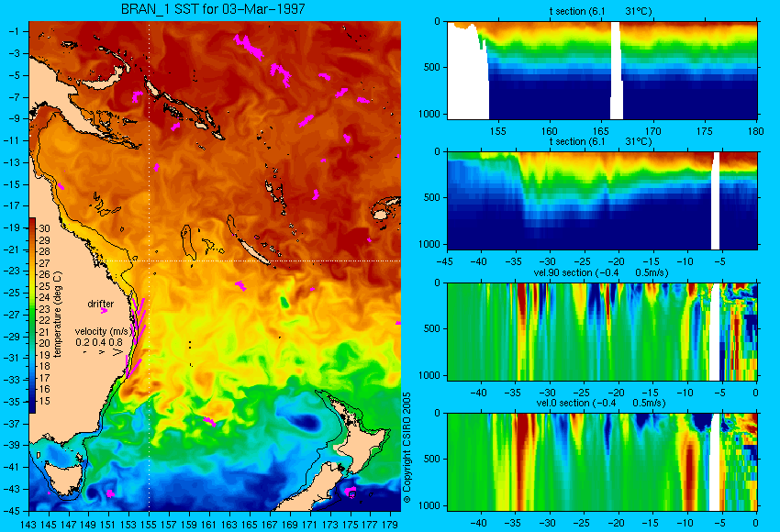
Task: Click the "velocity (m/s)" legend text
Action: pyautogui.click(x=102, y=332)
